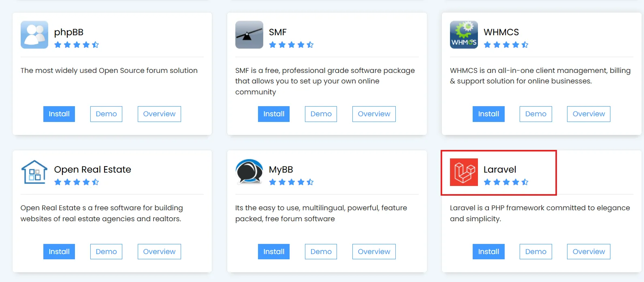The height and width of the screenshot is (282, 644).
Task: Open the Open Real Estate Demo
Action: point(106,252)
